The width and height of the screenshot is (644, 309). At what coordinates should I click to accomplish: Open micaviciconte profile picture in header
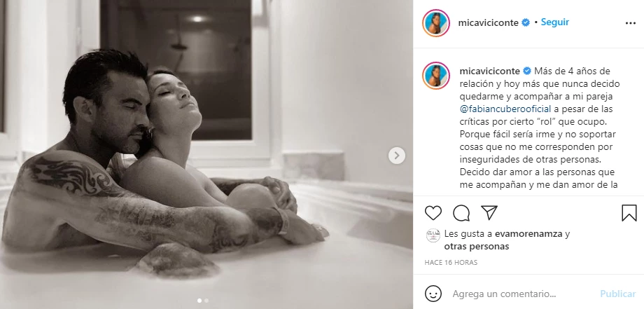436,23
